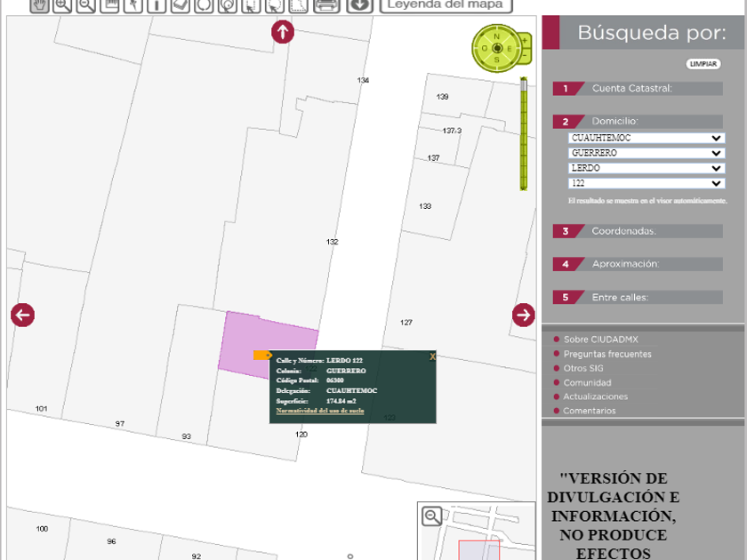Open Sobre CIUDADMX link
The width and height of the screenshot is (747, 560).
point(601,340)
